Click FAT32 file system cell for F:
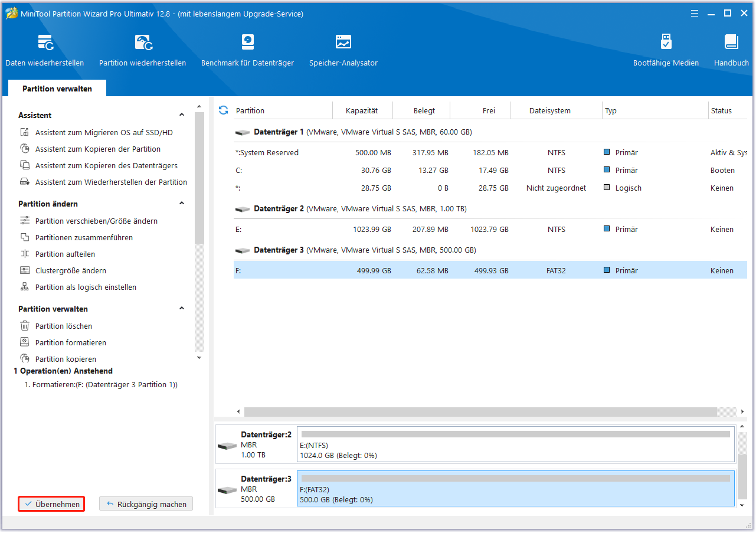The width and height of the screenshot is (756, 533). [x=556, y=271]
